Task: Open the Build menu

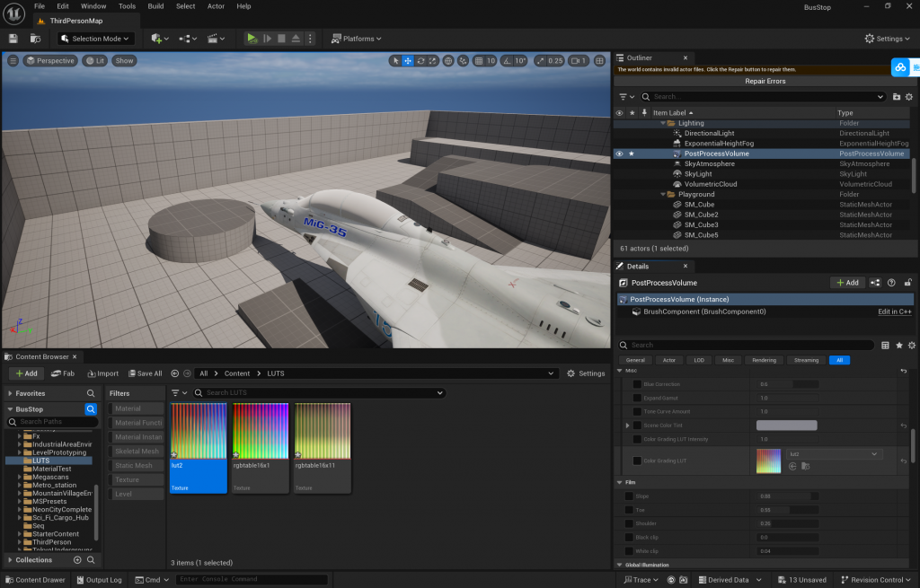Action: (155, 6)
